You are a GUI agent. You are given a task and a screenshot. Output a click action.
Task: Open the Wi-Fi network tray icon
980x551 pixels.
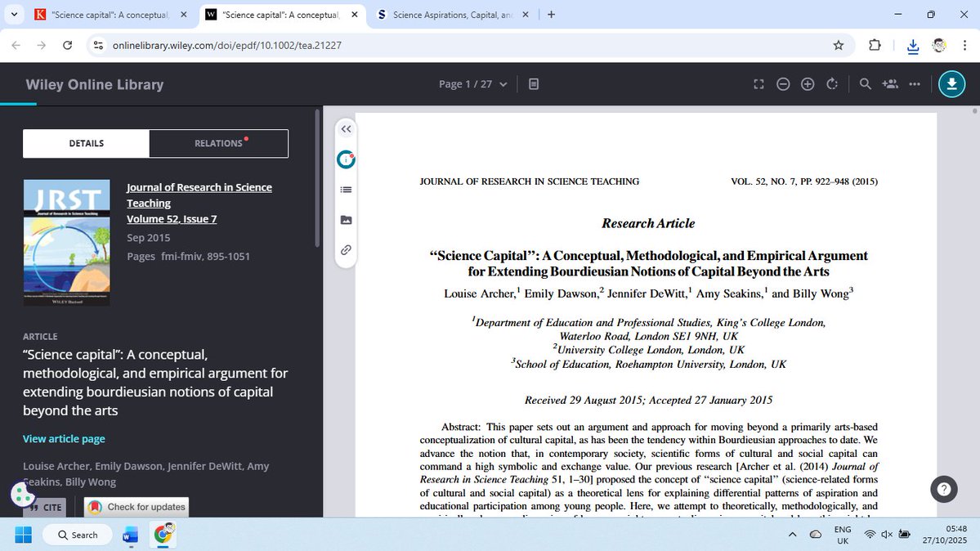(870, 535)
